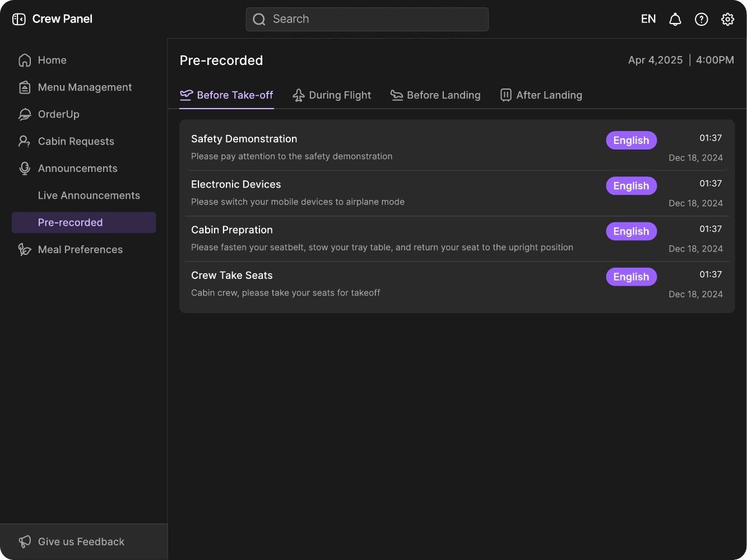Click the Home house icon
This screenshot has width=747, height=560.
tap(25, 60)
